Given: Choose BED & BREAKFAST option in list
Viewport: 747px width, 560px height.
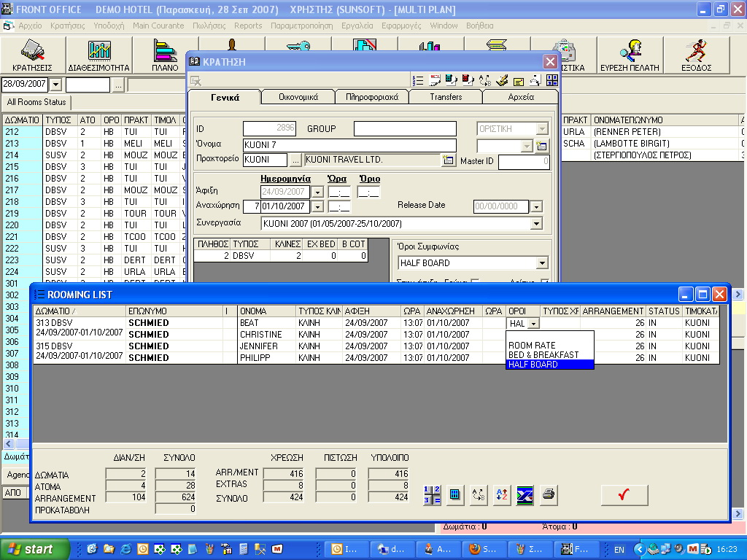Looking at the screenshot, I should coord(549,355).
